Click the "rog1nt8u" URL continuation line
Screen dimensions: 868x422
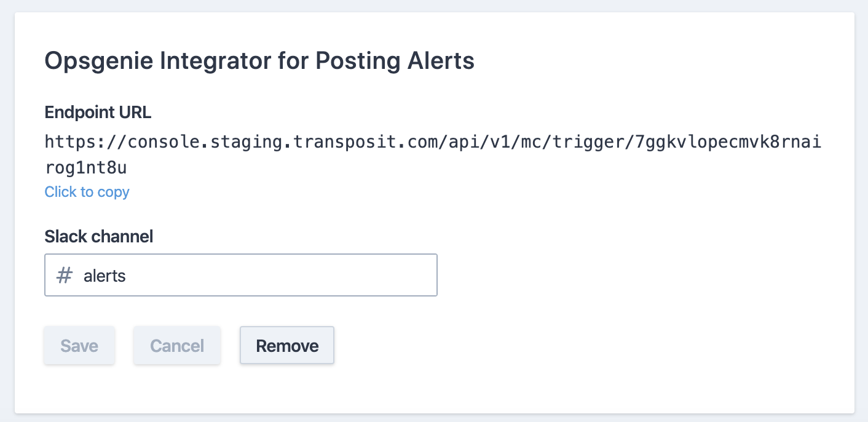87,168
